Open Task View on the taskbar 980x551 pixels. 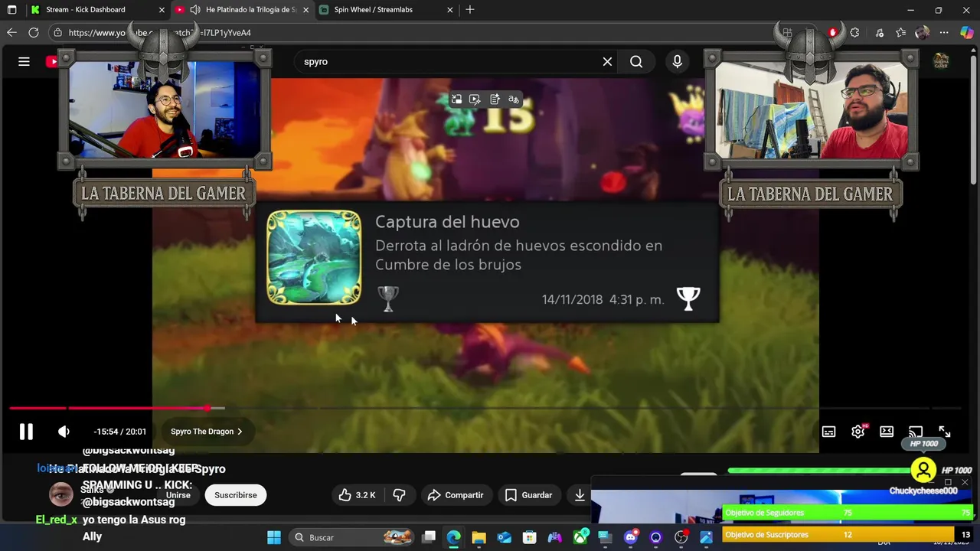pos(429,537)
